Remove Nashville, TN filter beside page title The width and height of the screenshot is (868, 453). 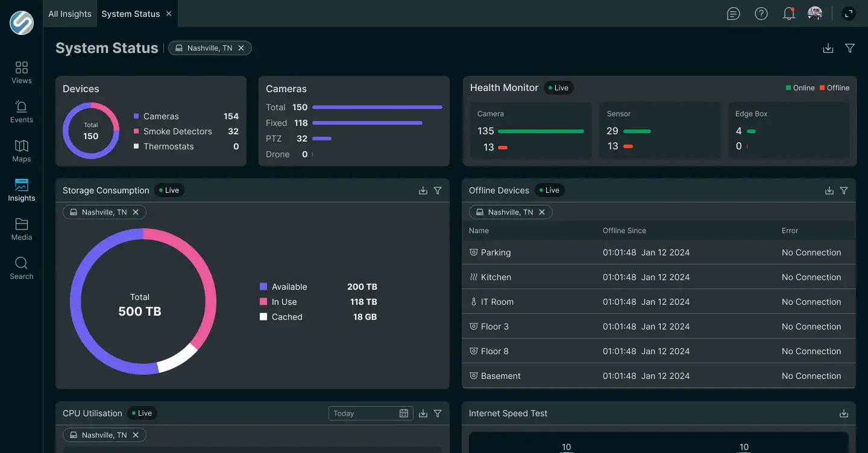tap(241, 48)
